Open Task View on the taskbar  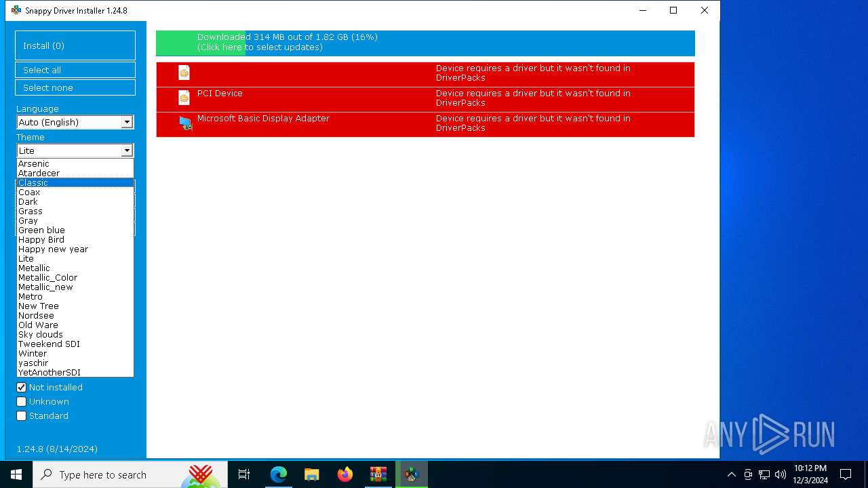244,474
